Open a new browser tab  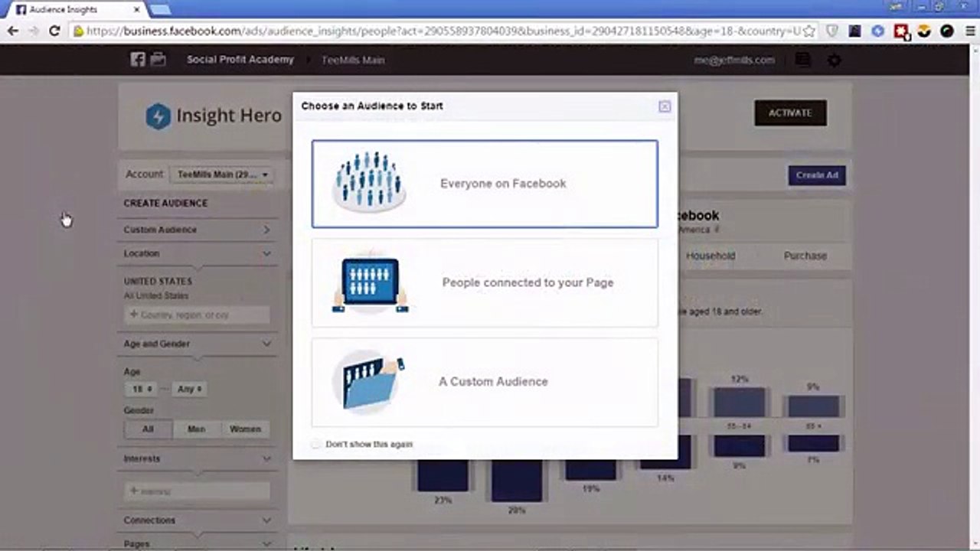[159, 10]
